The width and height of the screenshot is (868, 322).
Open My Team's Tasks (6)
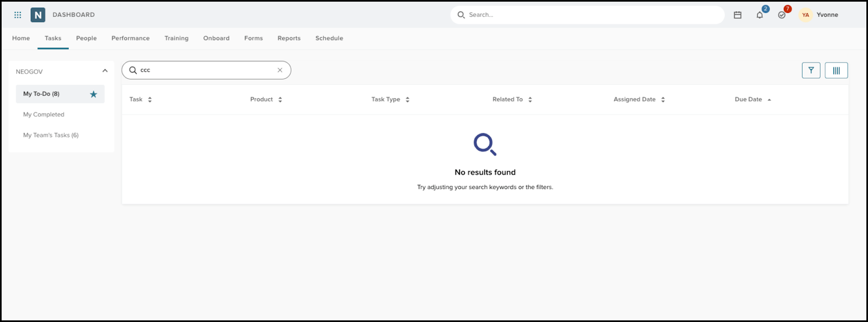click(51, 135)
